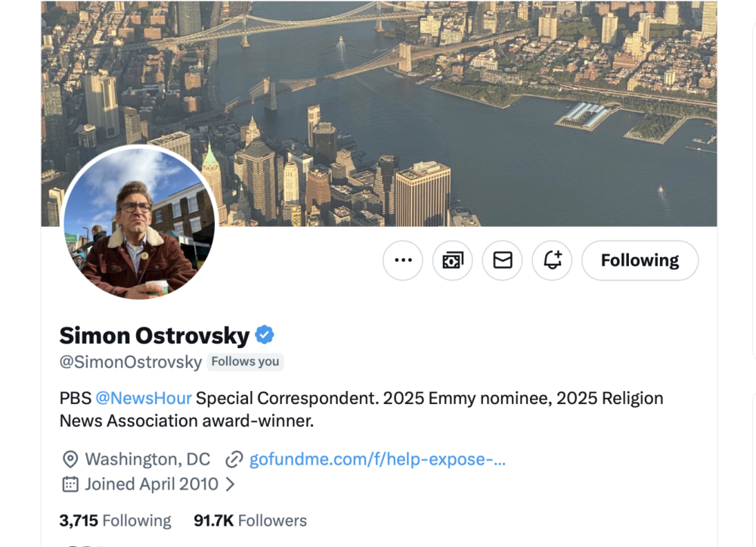
Task: Click the @SimonOstrovsky handle text
Action: [x=130, y=362]
